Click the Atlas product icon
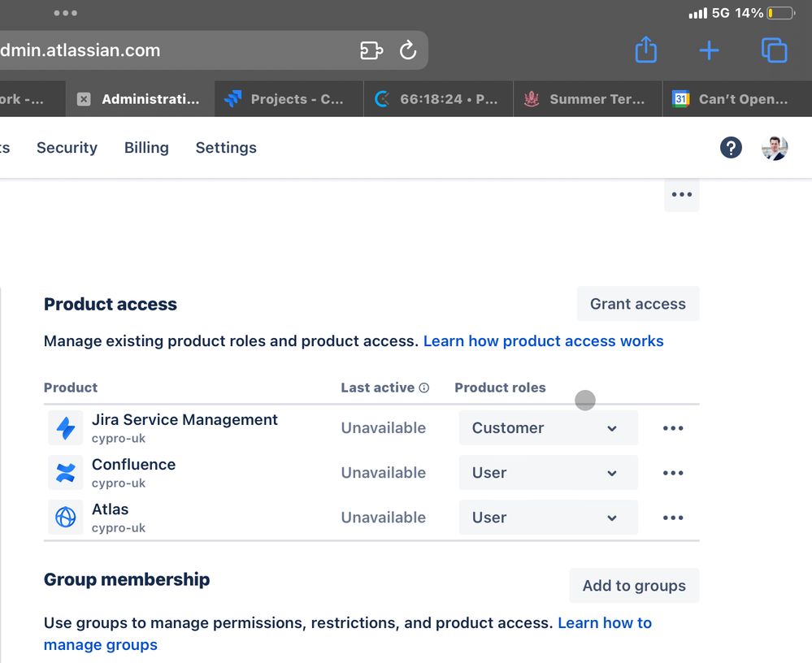812x663 pixels. (66, 517)
